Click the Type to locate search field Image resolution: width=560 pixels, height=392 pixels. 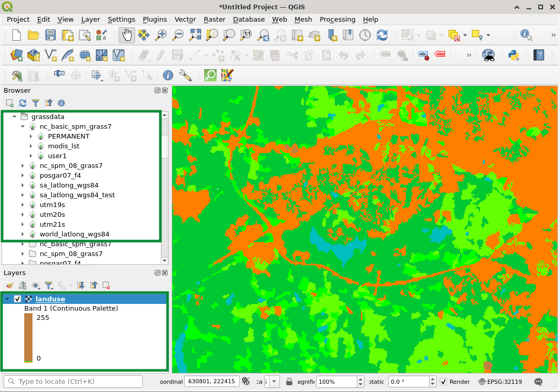[73, 382]
